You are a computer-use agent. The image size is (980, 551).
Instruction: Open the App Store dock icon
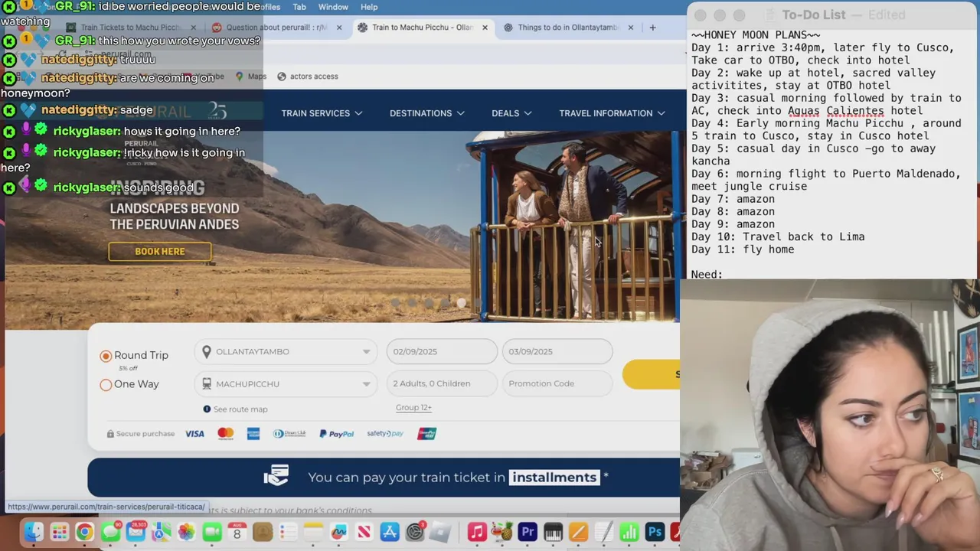click(390, 532)
